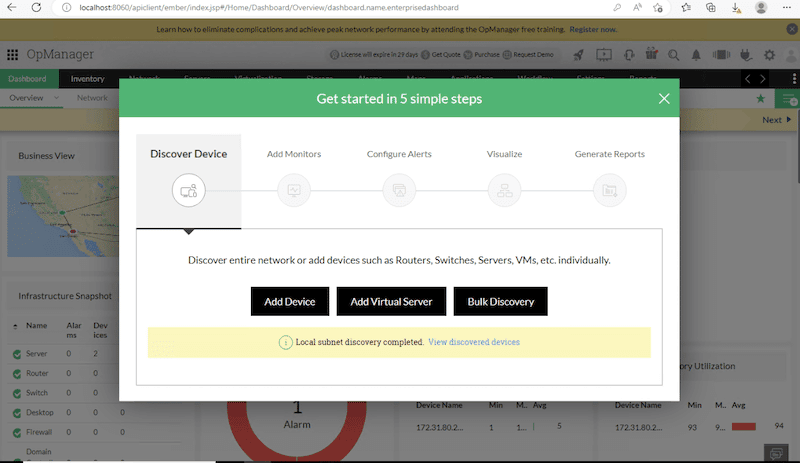The image size is (800, 463).
Task: Reload the page with the refresh icon
Action: (36, 8)
